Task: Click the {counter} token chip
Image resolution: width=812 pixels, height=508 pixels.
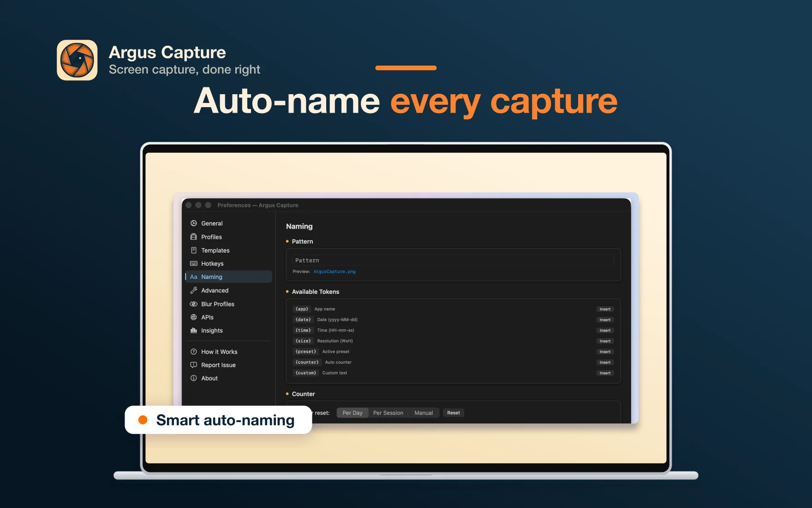Action: (x=307, y=362)
